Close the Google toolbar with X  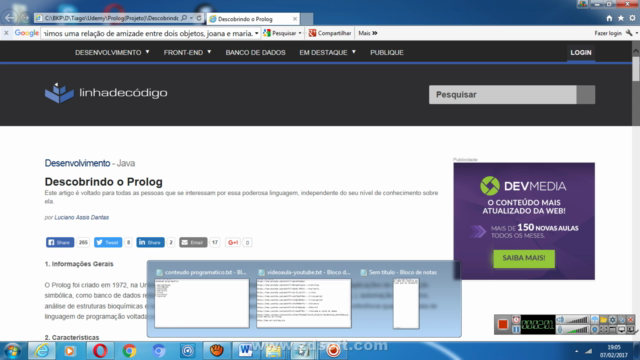[6, 33]
